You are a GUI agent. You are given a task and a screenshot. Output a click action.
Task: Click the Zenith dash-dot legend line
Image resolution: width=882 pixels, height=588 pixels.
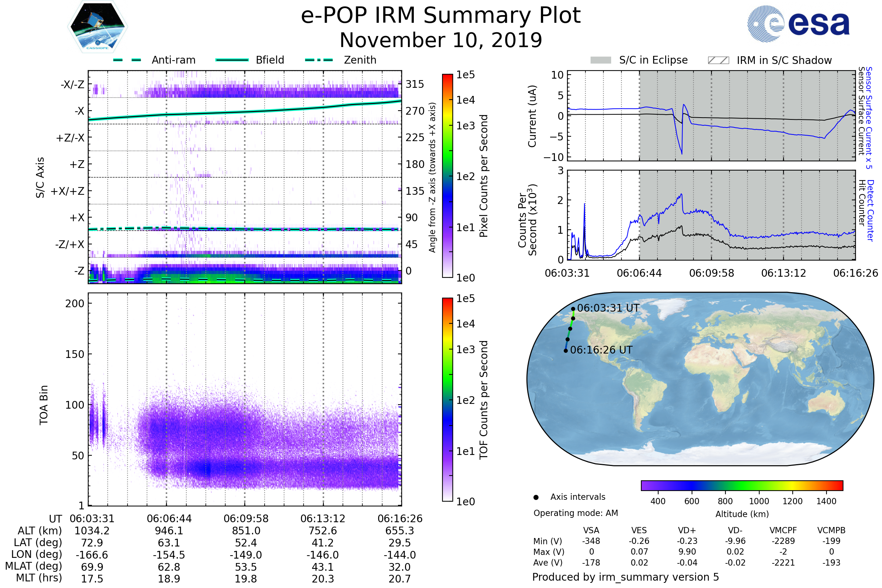point(319,60)
